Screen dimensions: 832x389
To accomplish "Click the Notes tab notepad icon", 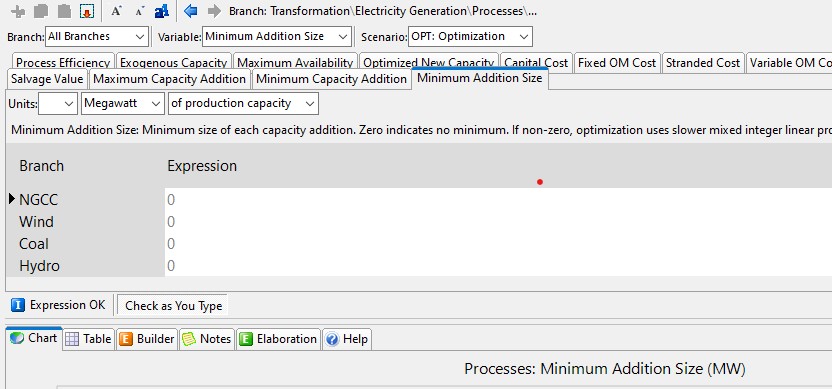I will (189, 339).
